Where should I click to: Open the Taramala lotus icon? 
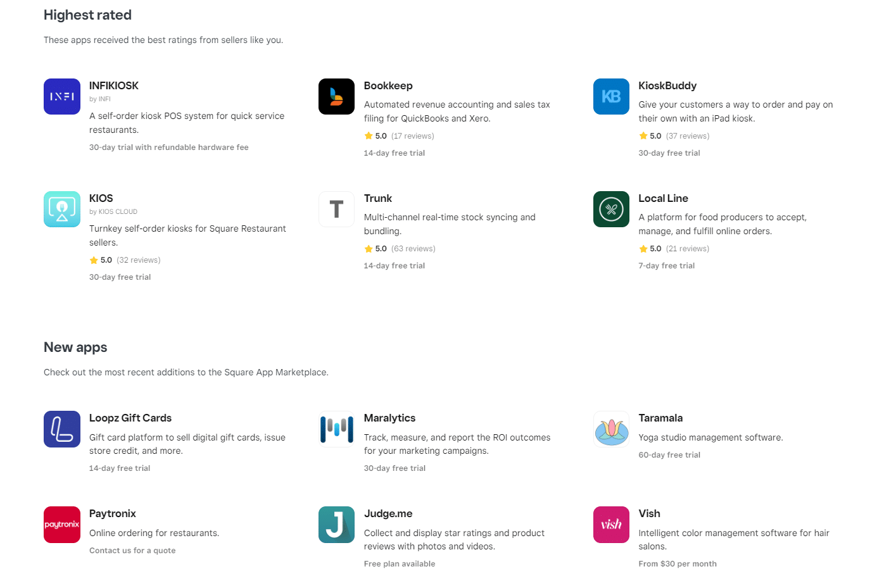click(611, 429)
